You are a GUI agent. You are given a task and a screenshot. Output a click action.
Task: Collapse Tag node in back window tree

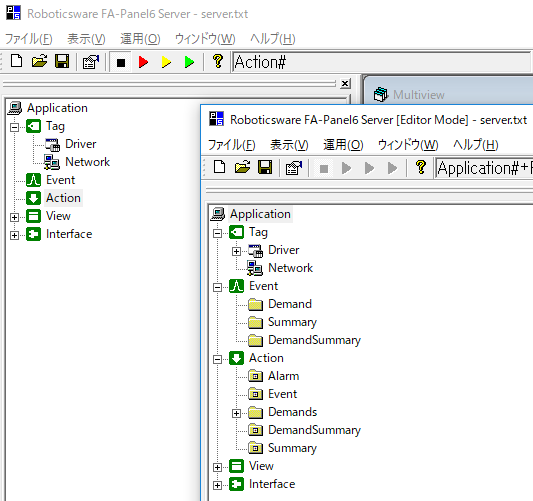tap(14, 127)
